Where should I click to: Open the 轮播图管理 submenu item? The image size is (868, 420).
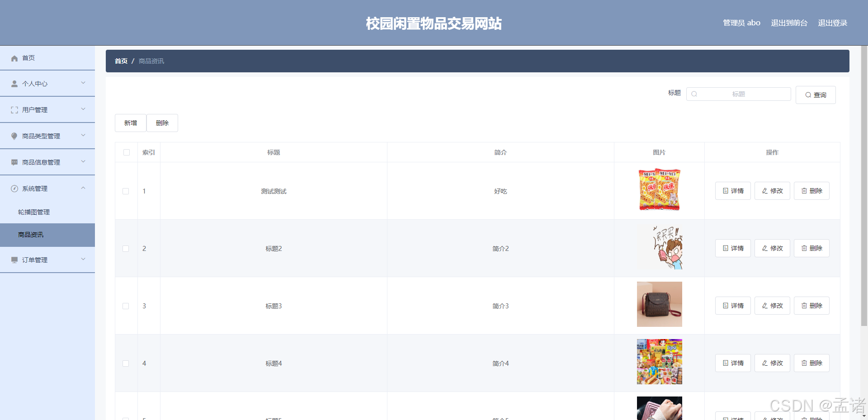point(47,212)
